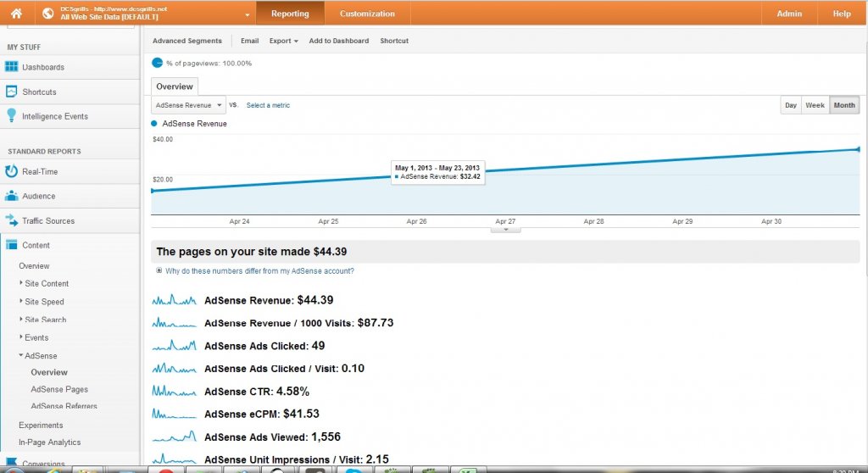The image size is (868, 473).
Task: Click the Real-Time clock icon
Action: [11, 171]
